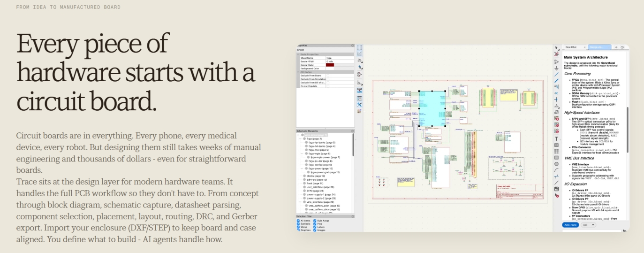Collapse the fpga-power tree node
The image size is (644, 253).
pyautogui.click(x=303, y=169)
